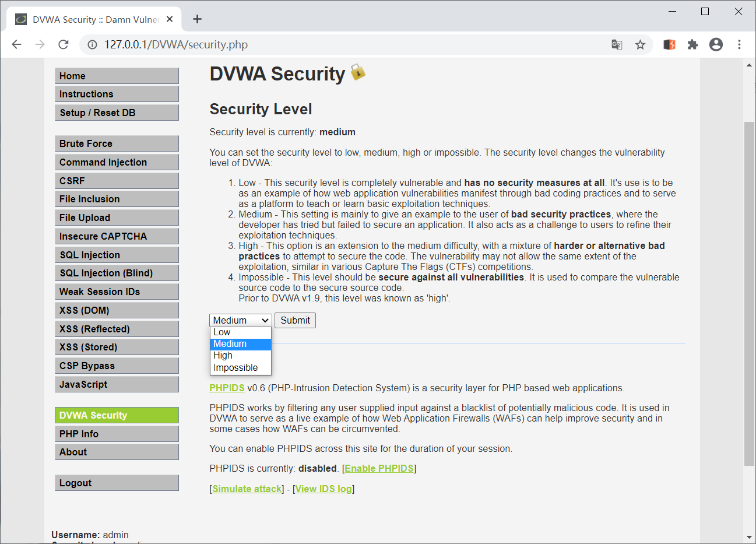This screenshot has width=756, height=544.
Task: Submit the security level form
Action: [295, 320]
